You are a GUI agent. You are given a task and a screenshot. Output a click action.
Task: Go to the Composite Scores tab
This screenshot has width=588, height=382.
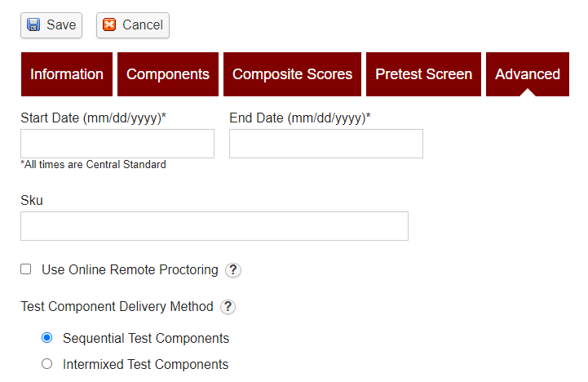coord(292,74)
